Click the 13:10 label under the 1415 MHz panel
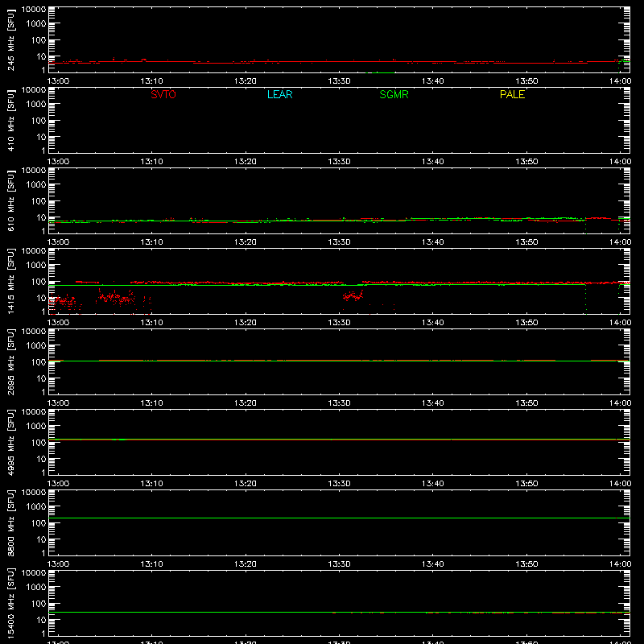 tap(151, 323)
